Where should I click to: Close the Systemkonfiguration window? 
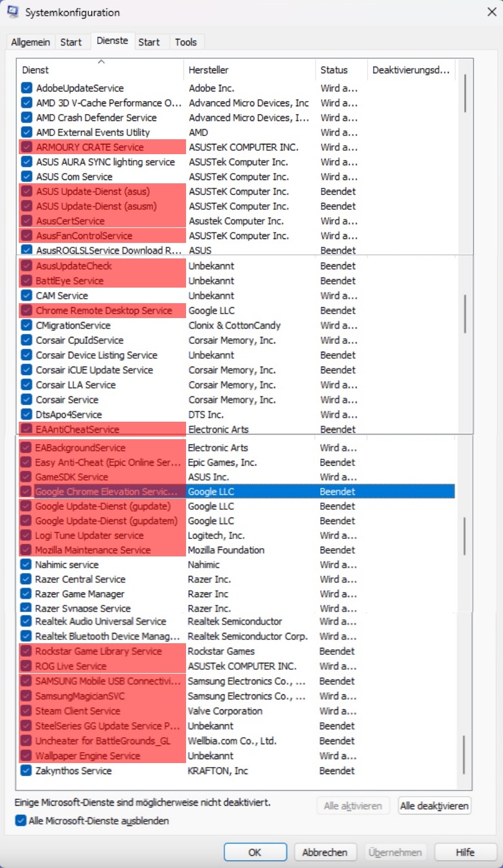pyautogui.click(x=491, y=12)
